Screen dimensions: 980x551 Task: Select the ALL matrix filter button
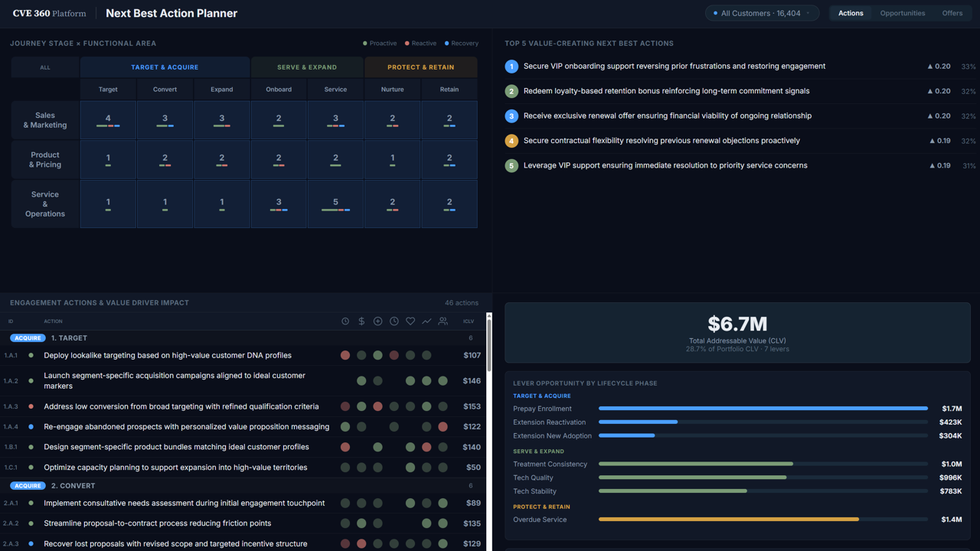(x=45, y=67)
